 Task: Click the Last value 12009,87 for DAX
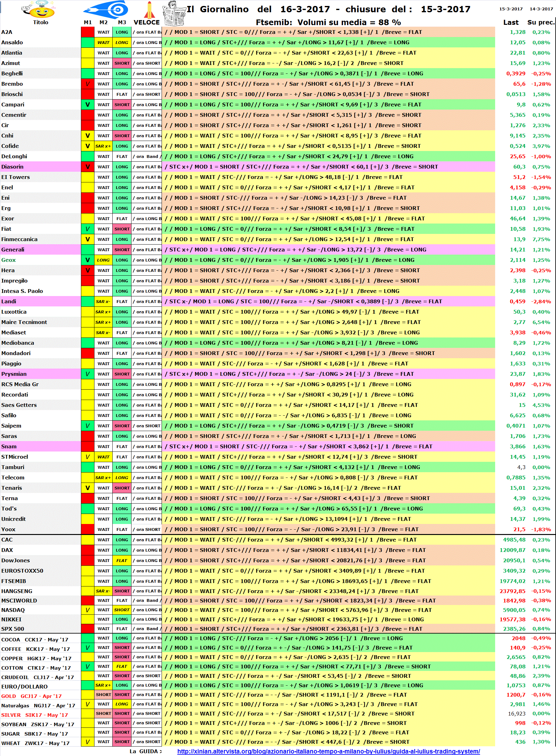coord(512,550)
